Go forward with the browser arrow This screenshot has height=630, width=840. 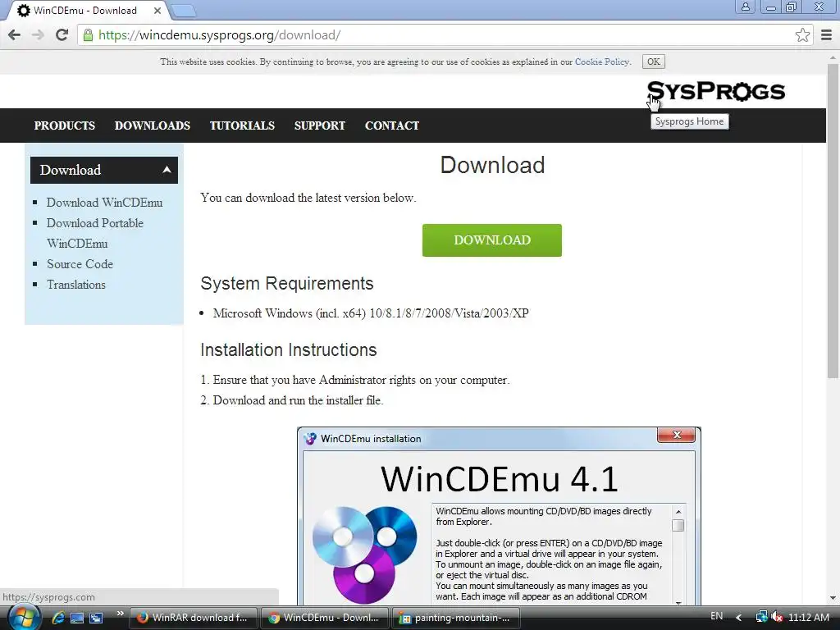coord(38,35)
